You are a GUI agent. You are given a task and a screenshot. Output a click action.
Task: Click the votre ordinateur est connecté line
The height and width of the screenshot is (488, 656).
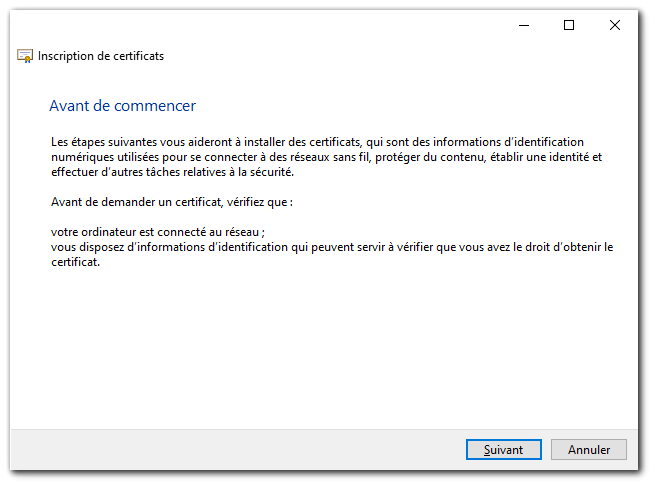158,232
